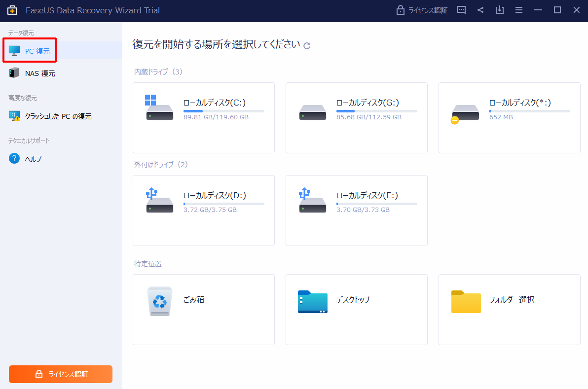Click the import/download icon in title bar
The height and width of the screenshot is (389, 588).
(x=500, y=10)
